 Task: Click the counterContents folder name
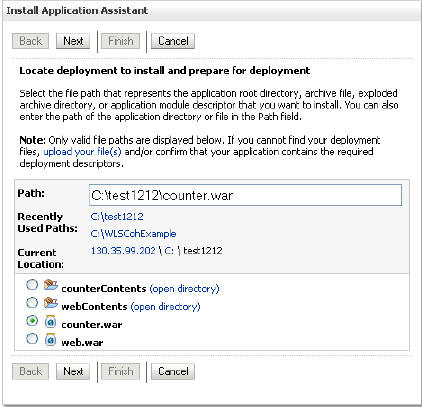coord(104,288)
